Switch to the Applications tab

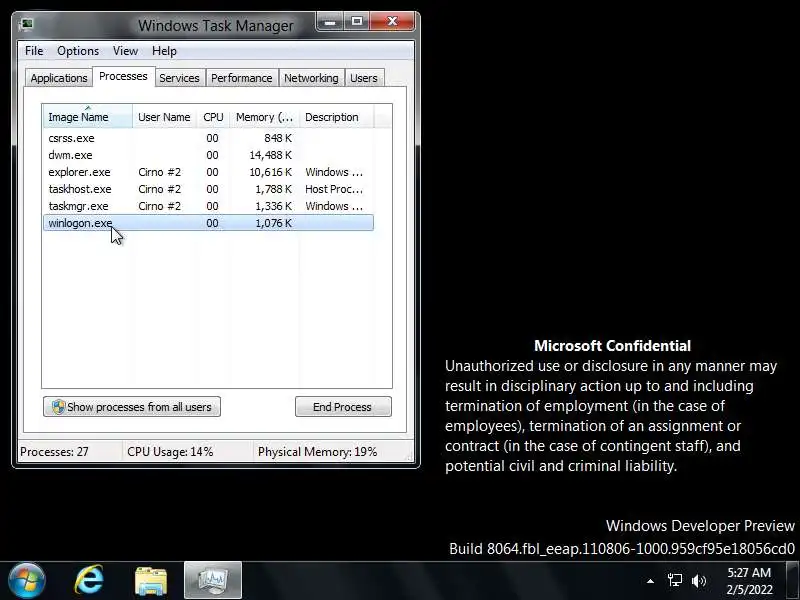coord(59,78)
